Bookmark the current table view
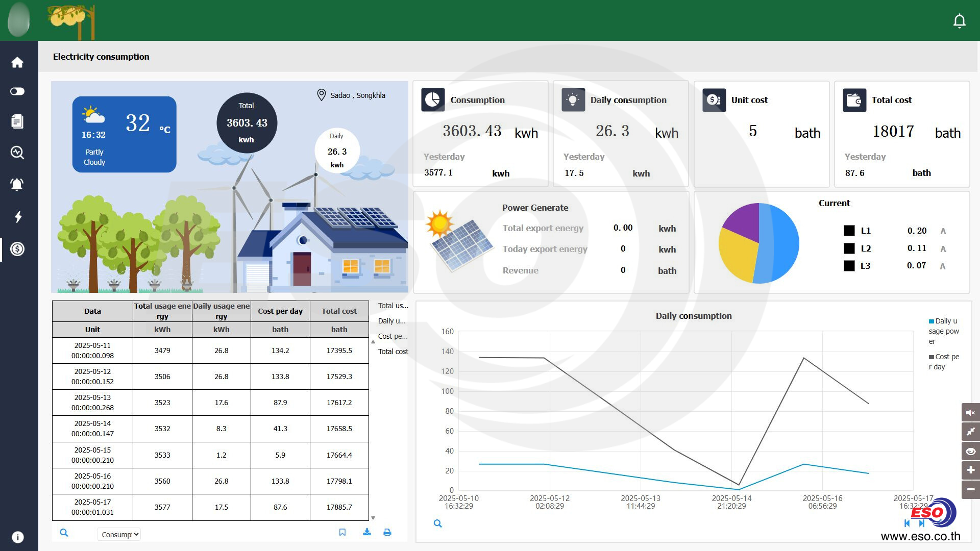 [342, 532]
